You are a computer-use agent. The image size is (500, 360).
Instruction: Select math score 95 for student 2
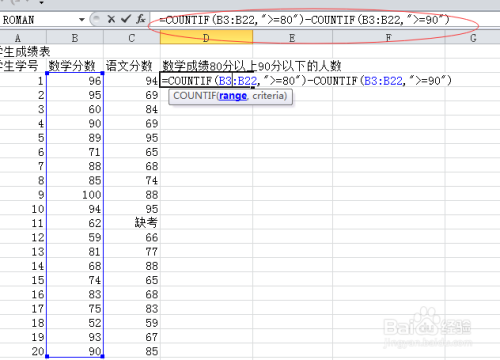(x=75, y=95)
